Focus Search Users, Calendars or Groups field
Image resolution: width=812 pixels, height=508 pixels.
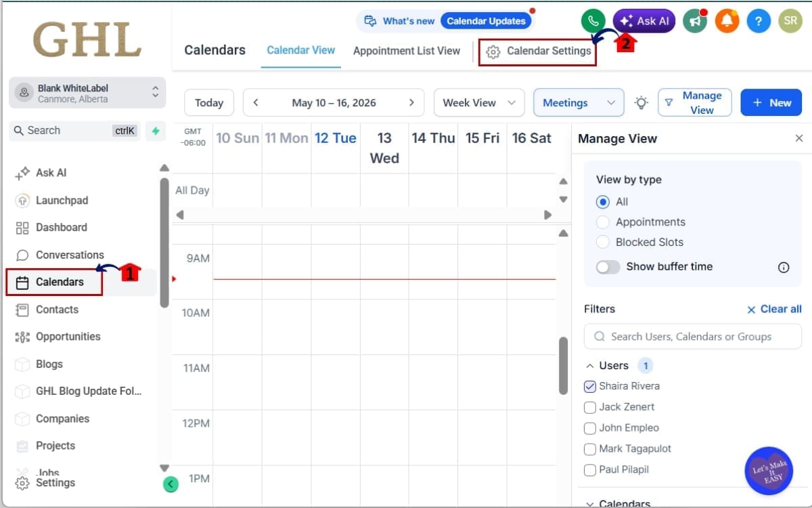[x=693, y=337]
